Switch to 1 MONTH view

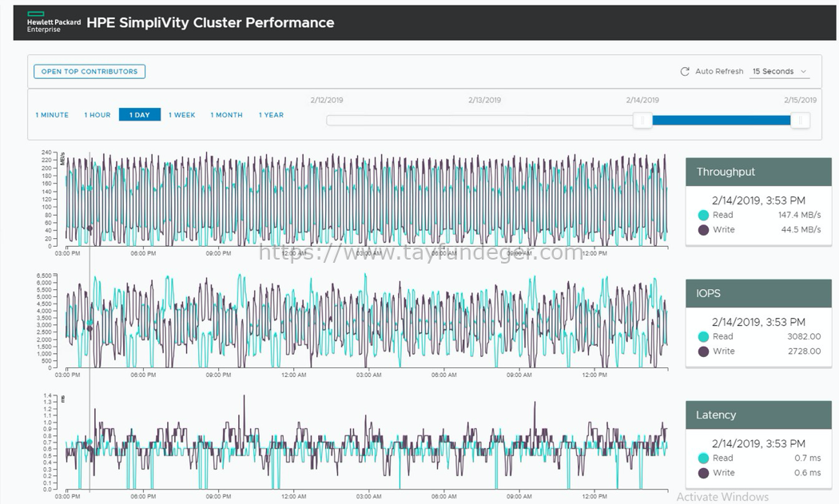[x=226, y=115]
